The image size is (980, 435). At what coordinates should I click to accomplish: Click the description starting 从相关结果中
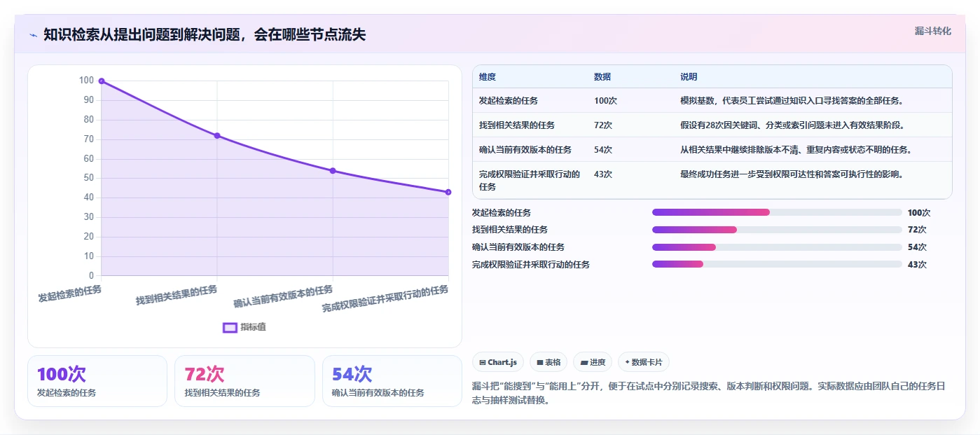click(796, 150)
